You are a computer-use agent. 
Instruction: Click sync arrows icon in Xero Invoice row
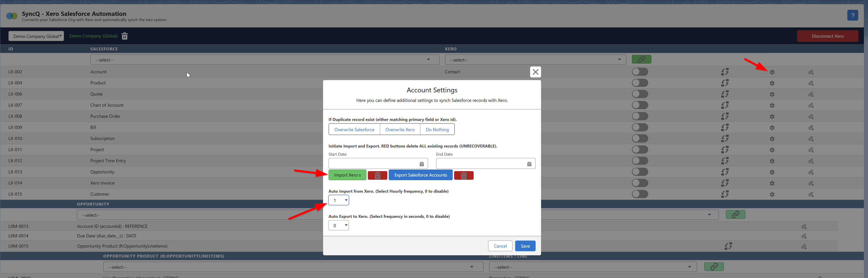click(725, 183)
